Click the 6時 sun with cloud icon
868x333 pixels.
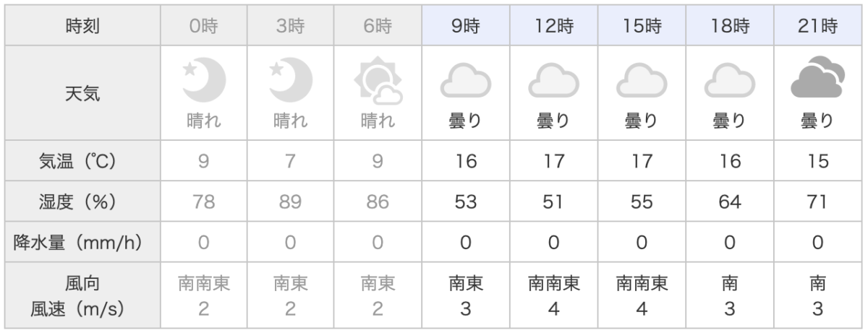(x=378, y=81)
